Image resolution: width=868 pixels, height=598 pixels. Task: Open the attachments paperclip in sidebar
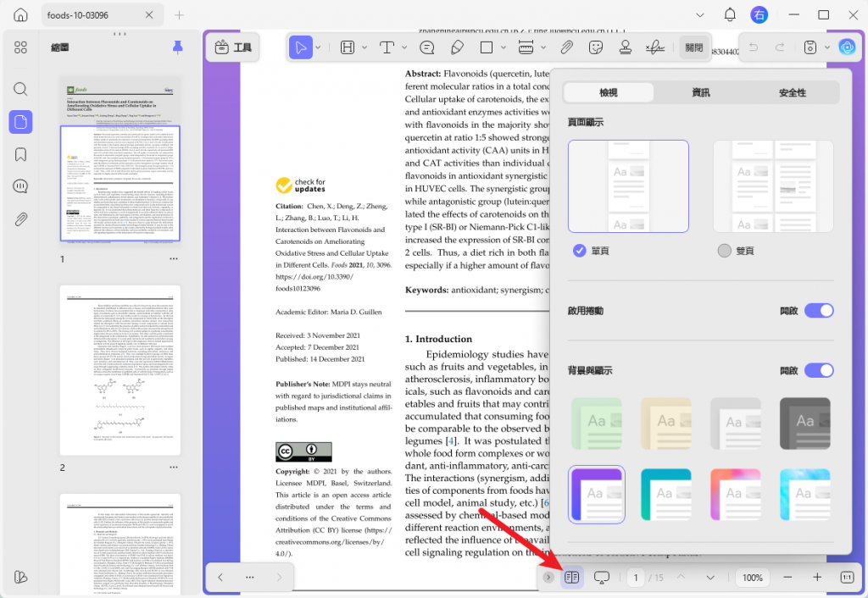coord(20,219)
